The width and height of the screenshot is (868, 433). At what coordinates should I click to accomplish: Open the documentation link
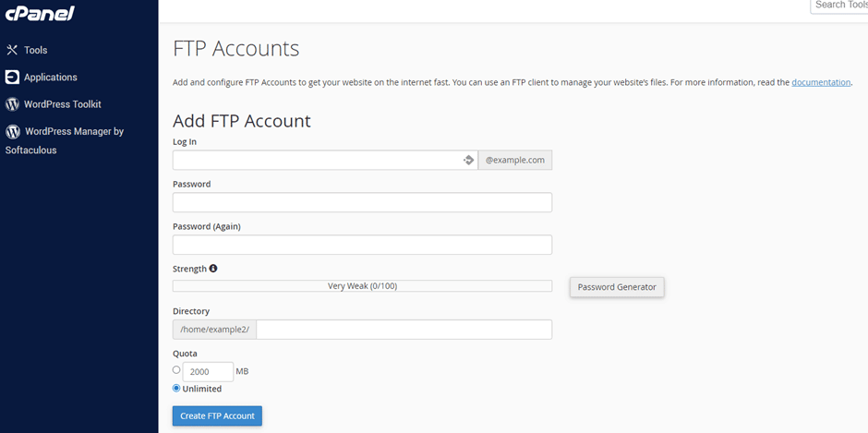[820, 82]
